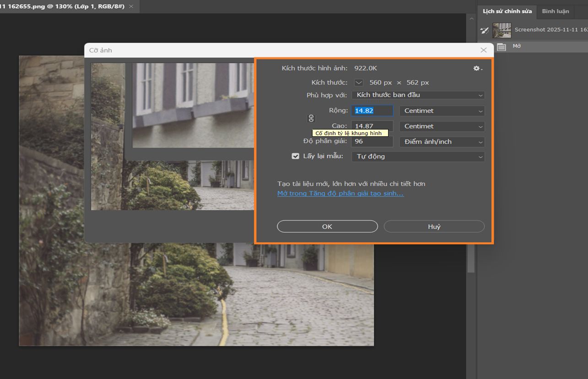Click the canvas scroll up arrow
The width and height of the screenshot is (588, 379).
[471, 19]
